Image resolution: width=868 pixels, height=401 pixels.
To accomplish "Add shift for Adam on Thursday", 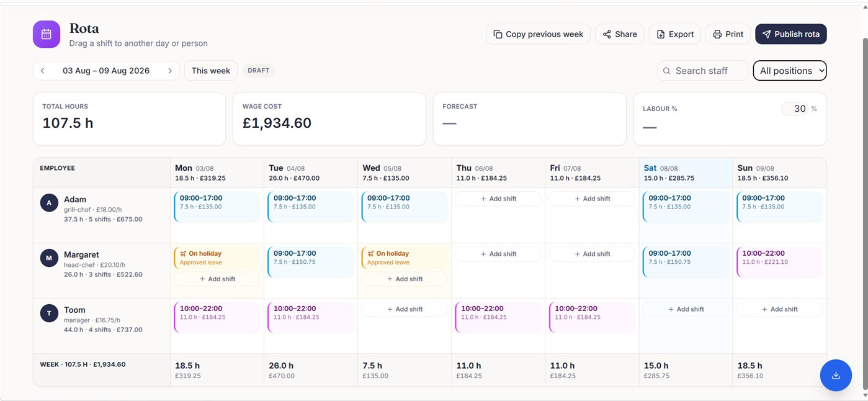I will tap(498, 199).
